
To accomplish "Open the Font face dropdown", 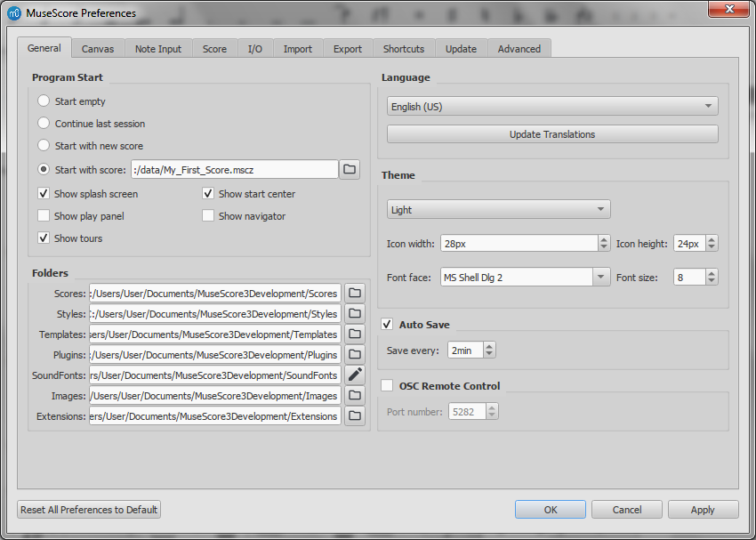I will coord(525,277).
